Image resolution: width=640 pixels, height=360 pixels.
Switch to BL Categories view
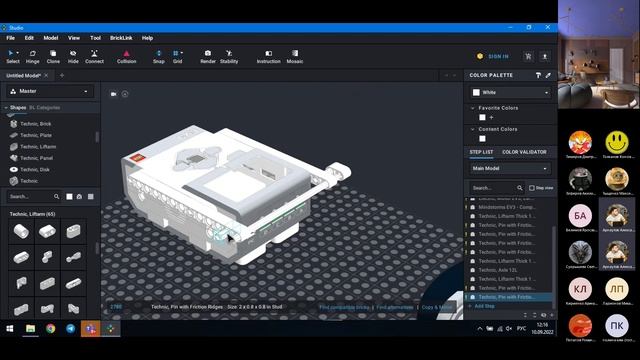(x=45, y=108)
